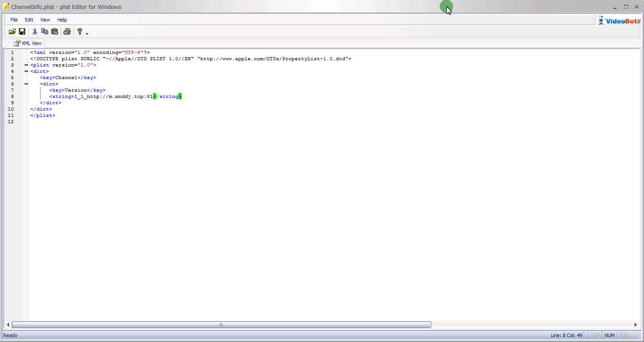Click the xml version declaration on line 1
The height and width of the screenshot is (342, 644).
click(90, 53)
